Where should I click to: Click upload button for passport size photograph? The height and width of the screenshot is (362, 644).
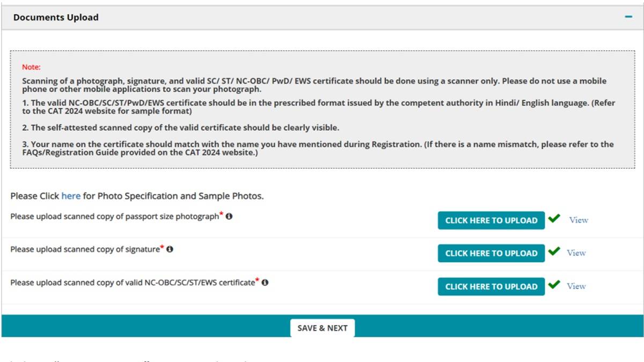491,220
